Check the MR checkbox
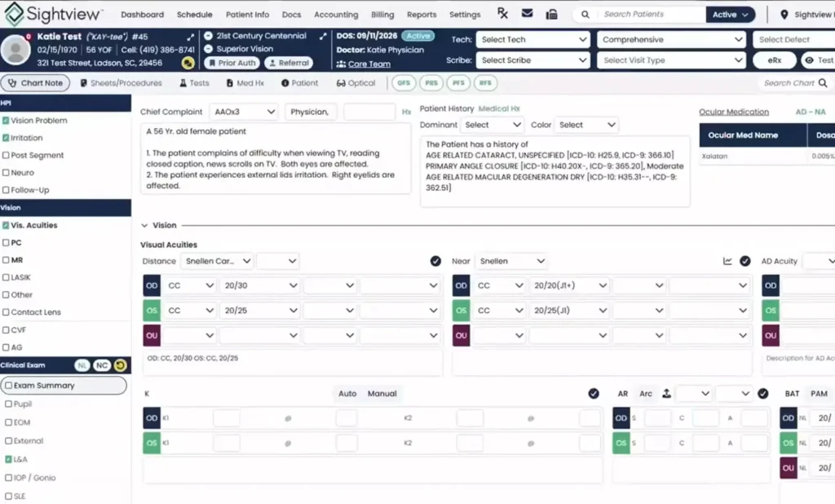Screen dimensions: 835x504 point(6,260)
